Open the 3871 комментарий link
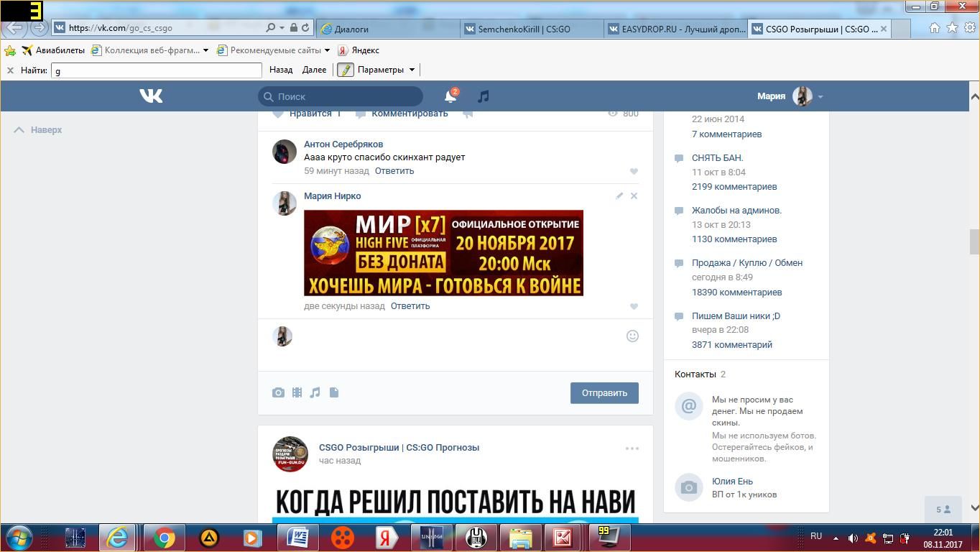The height and width of the screenshot is (552, 980). click(x=732, y=345)
